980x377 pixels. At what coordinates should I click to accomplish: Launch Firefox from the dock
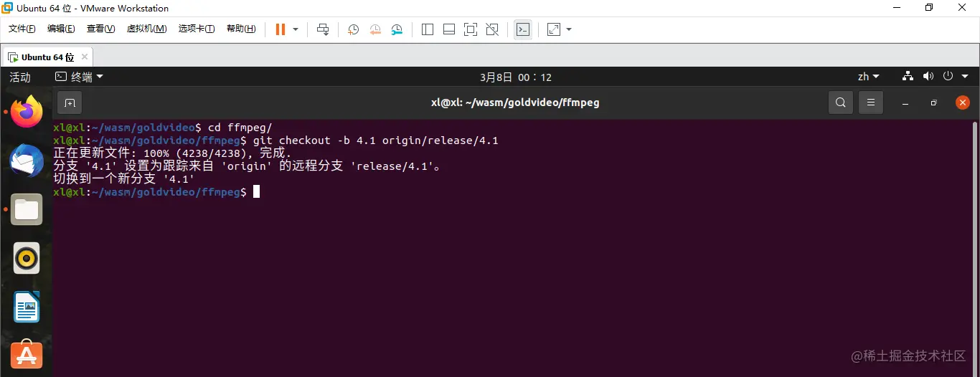(27, 112)
